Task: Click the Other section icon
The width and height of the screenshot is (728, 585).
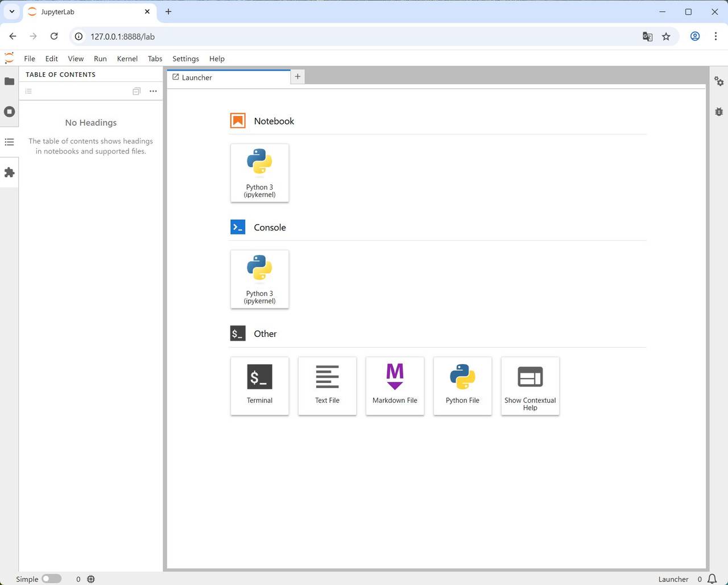Action: coord(238,333)
